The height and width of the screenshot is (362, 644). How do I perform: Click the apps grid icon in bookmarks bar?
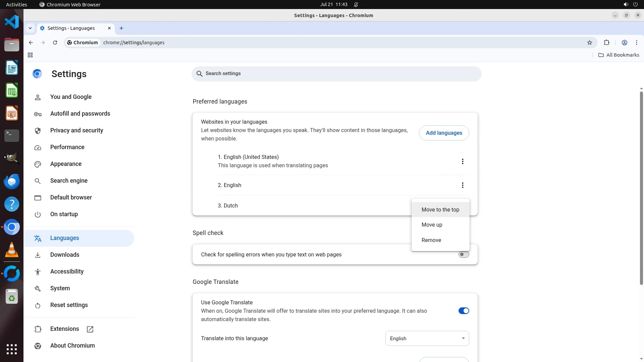30,55
